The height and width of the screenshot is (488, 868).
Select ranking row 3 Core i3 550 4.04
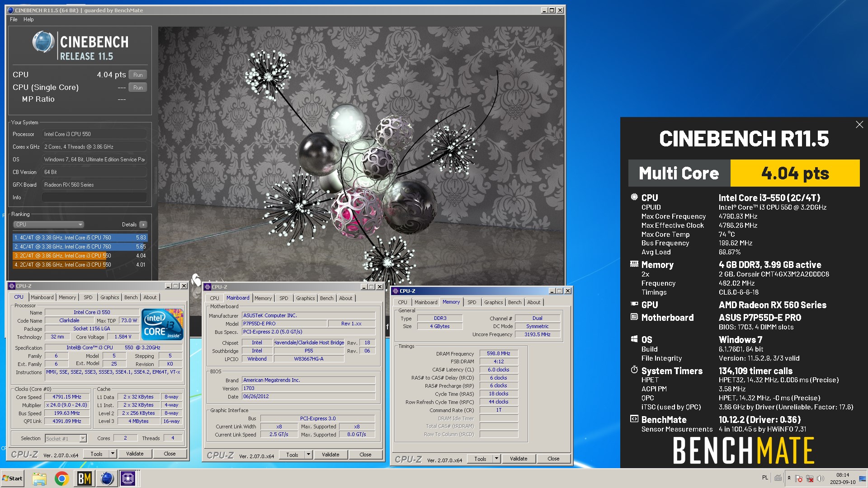tap(80, 256)
